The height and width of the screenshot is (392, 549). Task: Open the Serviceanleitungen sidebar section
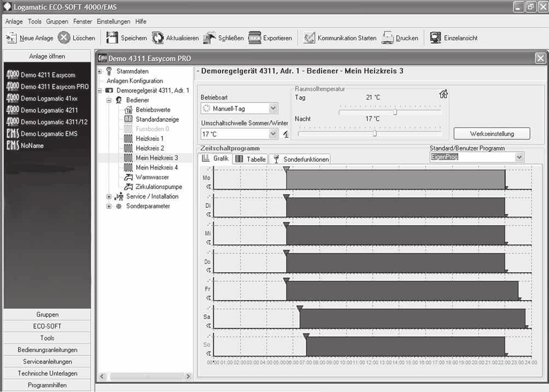(x=47, y=361)
